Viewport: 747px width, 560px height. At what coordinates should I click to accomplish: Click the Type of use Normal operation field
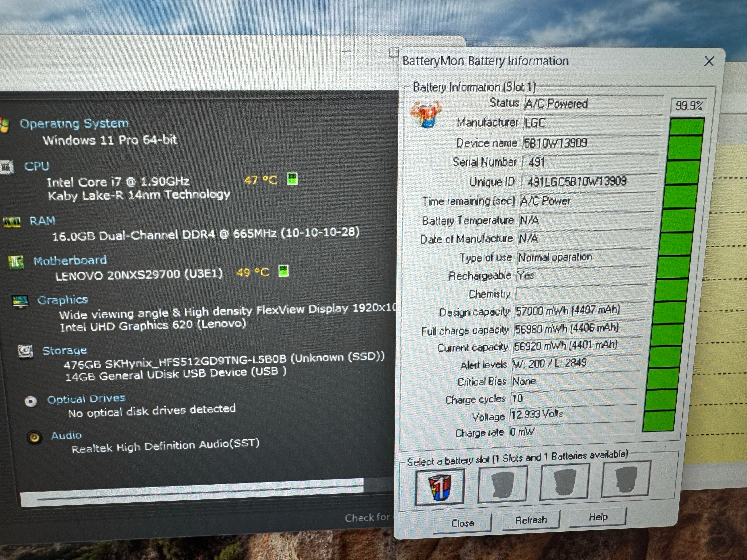(583, 257)
